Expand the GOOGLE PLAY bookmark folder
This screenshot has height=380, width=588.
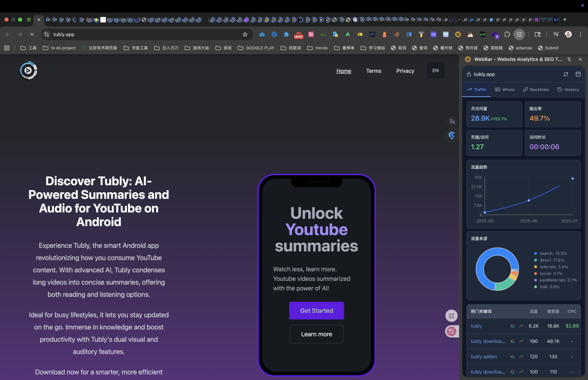tap(256, 48)
